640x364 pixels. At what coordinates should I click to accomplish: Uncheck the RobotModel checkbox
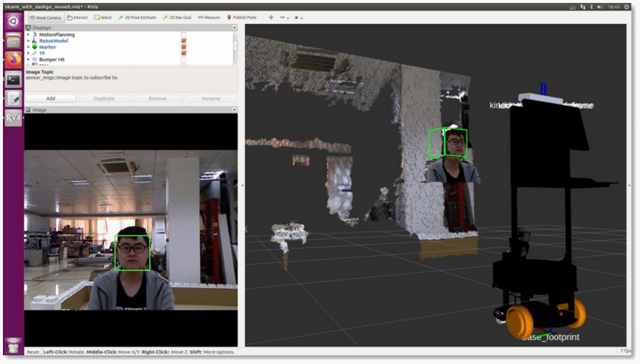point(184,41)
